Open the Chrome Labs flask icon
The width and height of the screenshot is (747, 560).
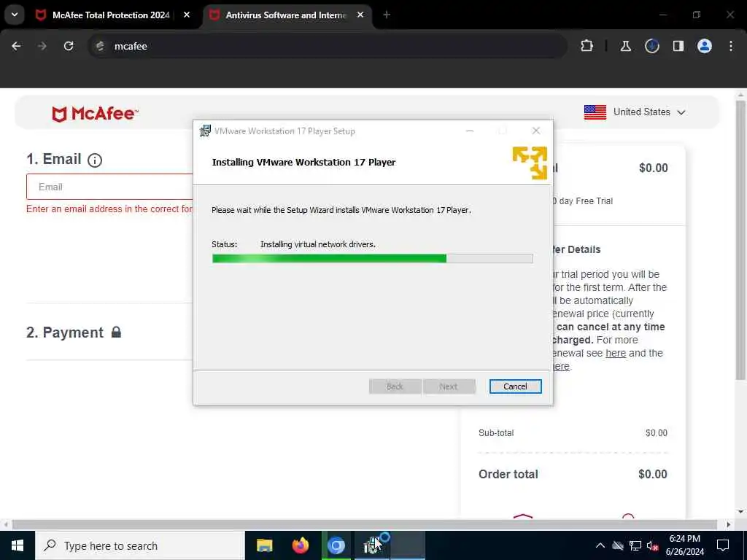tap(625, 46)
